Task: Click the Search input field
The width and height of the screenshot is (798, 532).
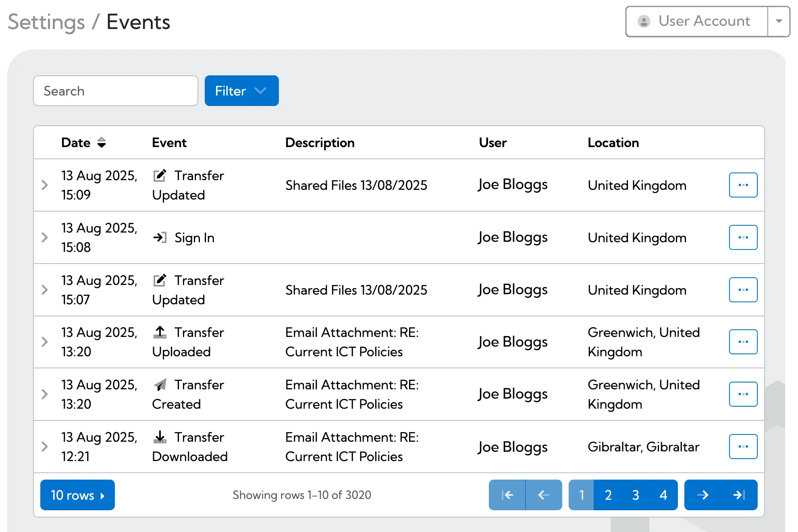Action: [116, 91]
